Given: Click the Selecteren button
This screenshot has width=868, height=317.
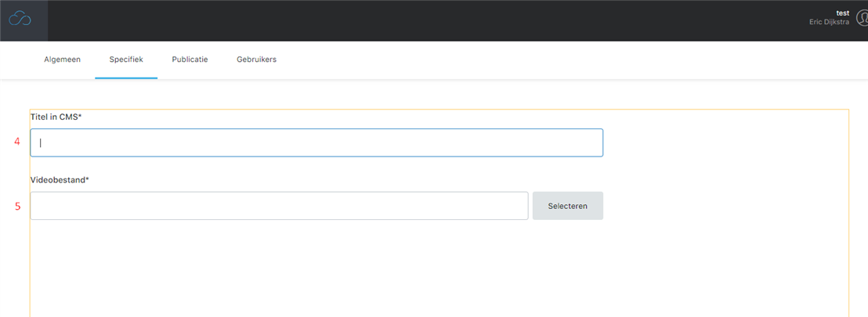Looking at the screenshot, I should (x=568, y=206).
